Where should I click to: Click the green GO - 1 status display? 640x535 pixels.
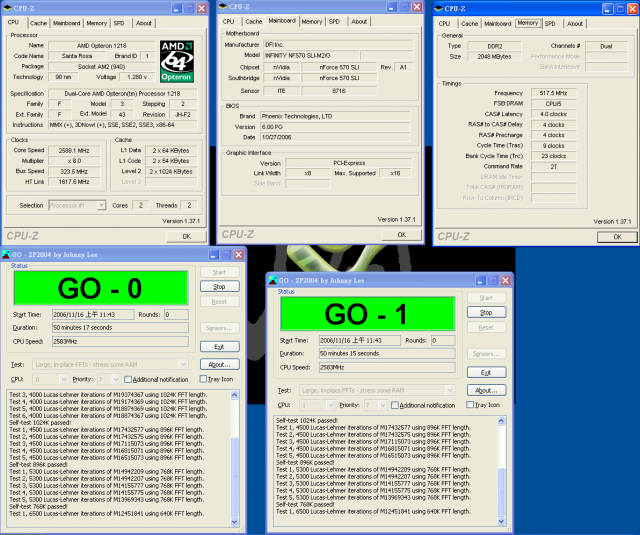pyautogui.click(x=367, y=314)
